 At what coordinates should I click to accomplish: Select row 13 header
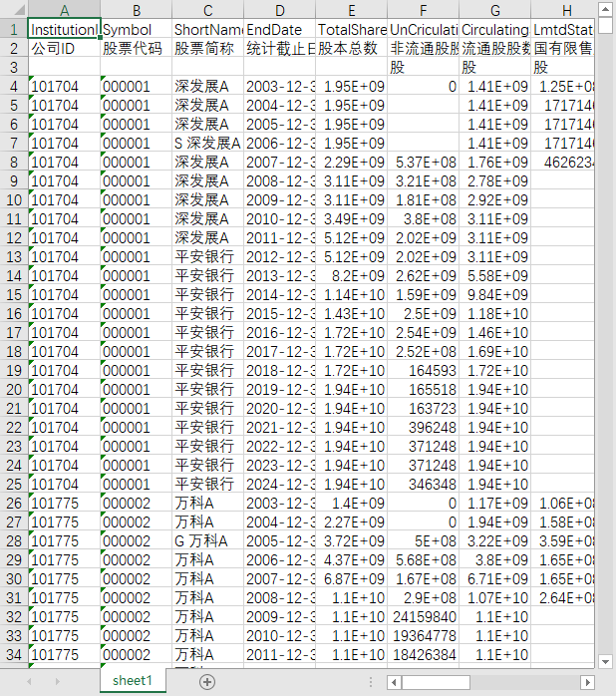click(x=14, y=256)
